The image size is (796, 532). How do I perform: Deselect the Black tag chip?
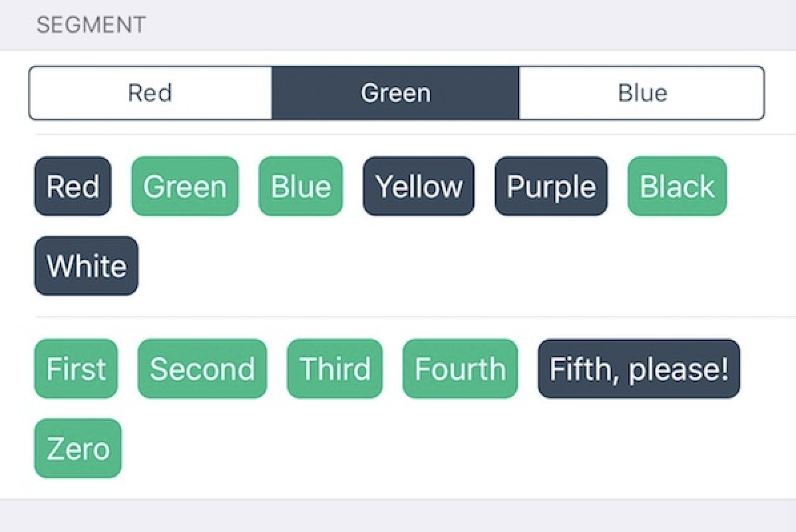point(678,186)
